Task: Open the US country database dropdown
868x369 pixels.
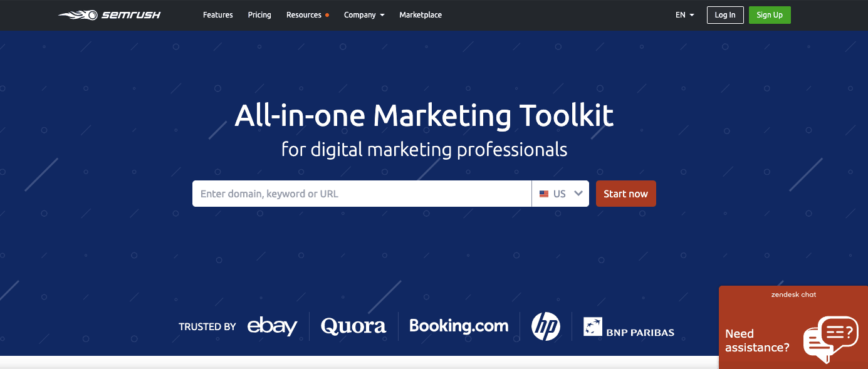Action: coord(560,194)
